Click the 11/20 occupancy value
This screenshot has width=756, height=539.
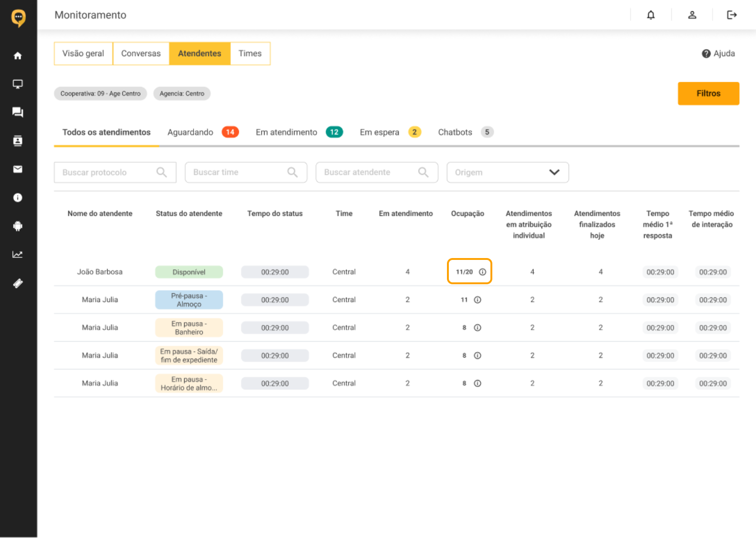[x=464, y=272]
